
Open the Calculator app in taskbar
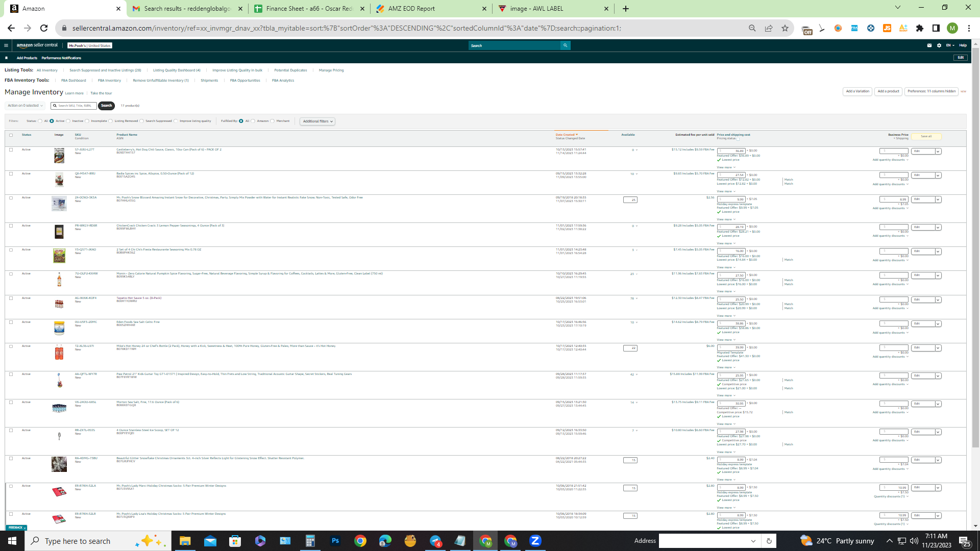pyautogui.click(x=310, y=541)
